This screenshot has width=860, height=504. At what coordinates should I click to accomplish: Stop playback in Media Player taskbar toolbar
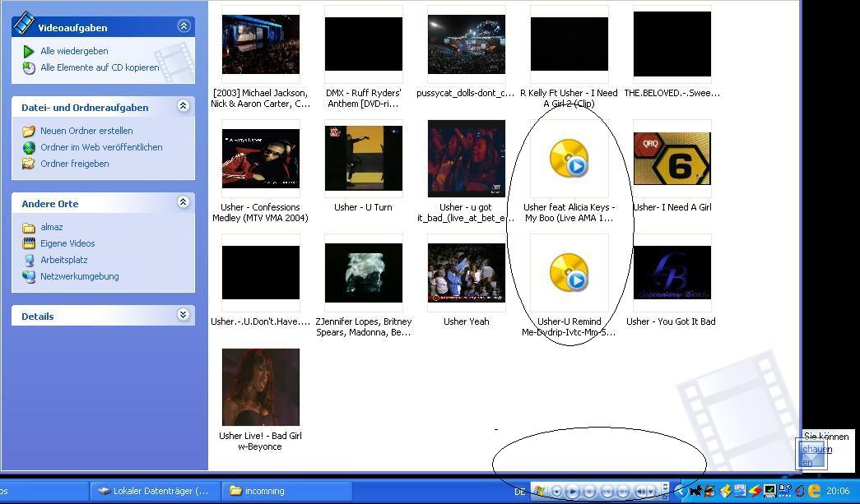coord(589,492)
